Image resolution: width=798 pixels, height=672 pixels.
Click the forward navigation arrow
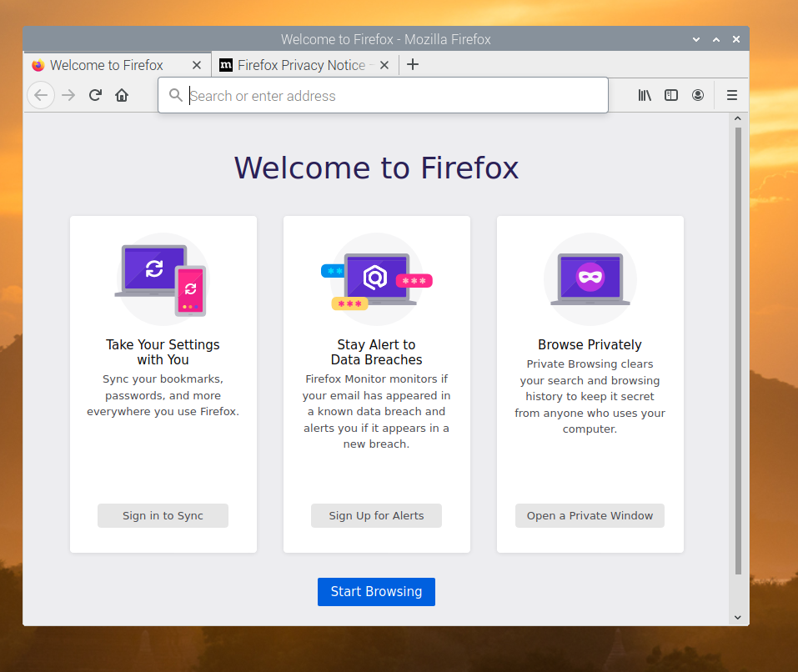pos(68,95)
